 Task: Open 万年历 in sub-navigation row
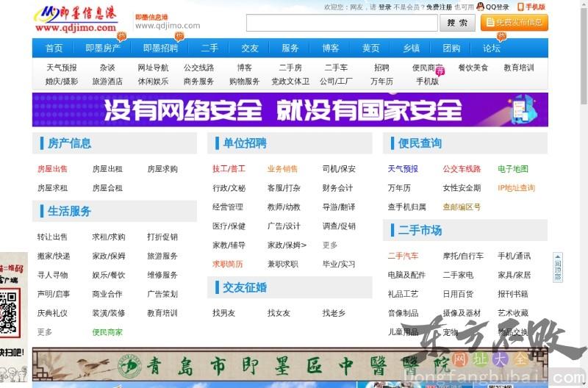click(x=381, y=82)
